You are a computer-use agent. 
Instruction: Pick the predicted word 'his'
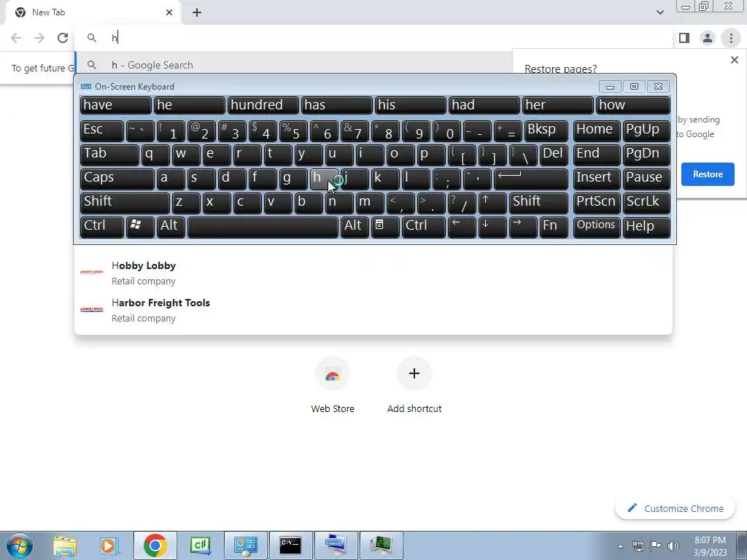[410, 105]
